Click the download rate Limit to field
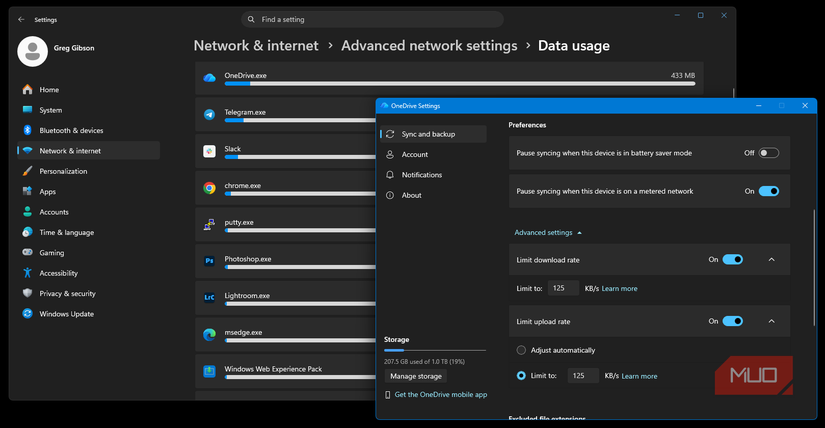 [563, 288]
